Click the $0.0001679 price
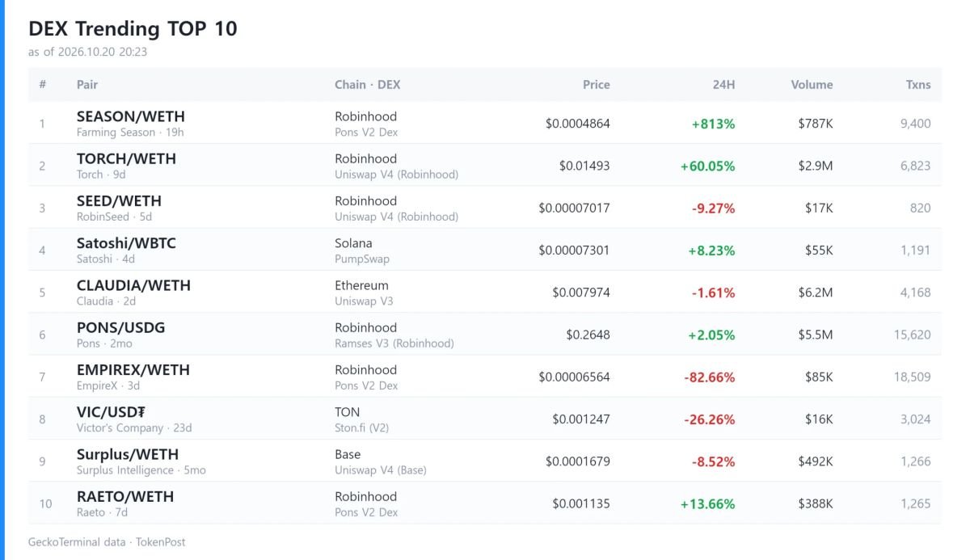This screenshot has height=560, width=970. tap(578, 461)
